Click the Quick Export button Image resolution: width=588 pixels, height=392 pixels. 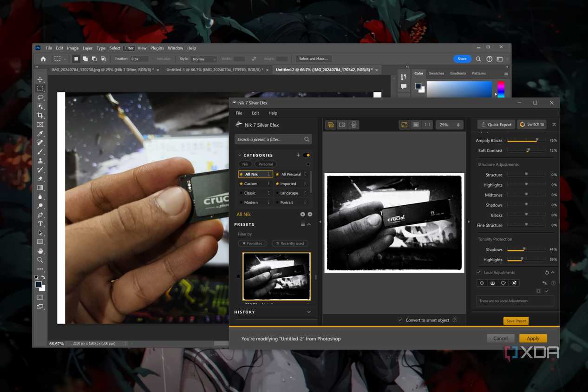click(x=496, y=124)
